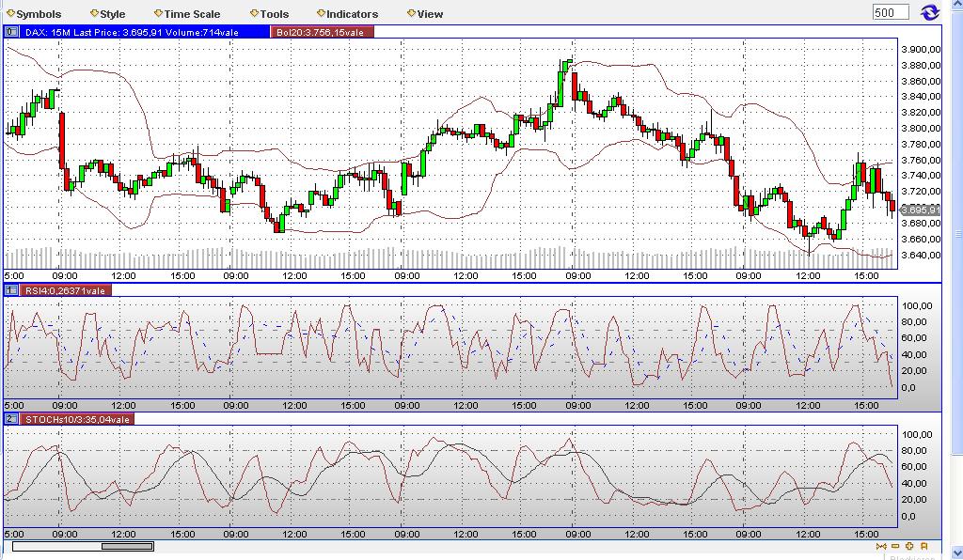Activate the plus cursor icon near bottom right

[908, 546]
